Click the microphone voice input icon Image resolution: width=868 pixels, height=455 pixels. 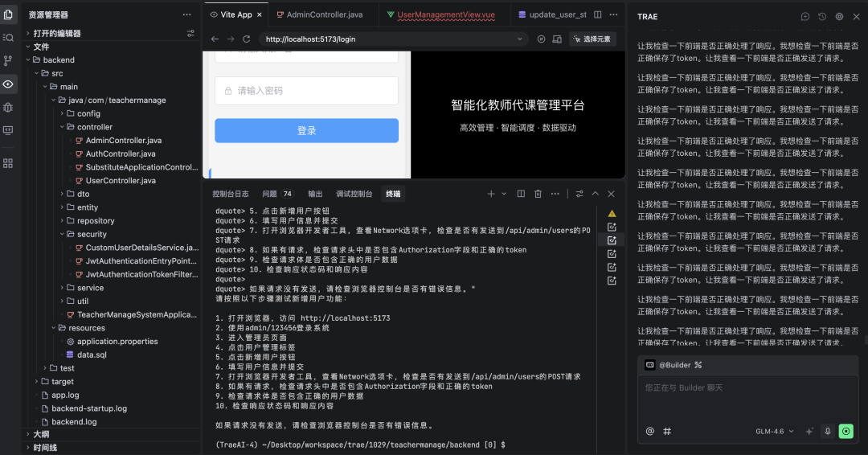[x=828, y=431]
